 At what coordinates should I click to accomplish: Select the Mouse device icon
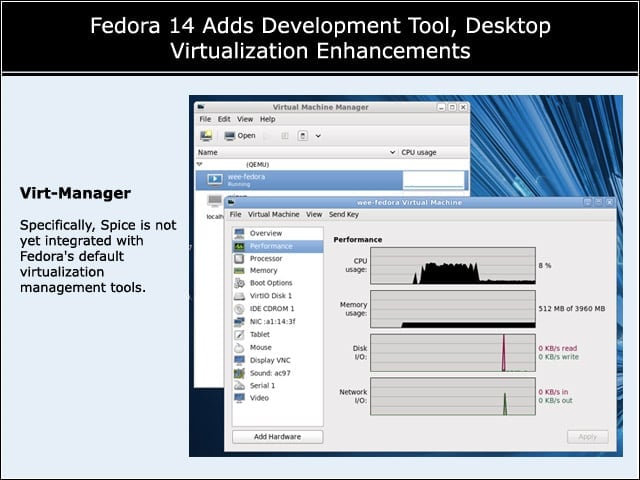coord(239,348)
